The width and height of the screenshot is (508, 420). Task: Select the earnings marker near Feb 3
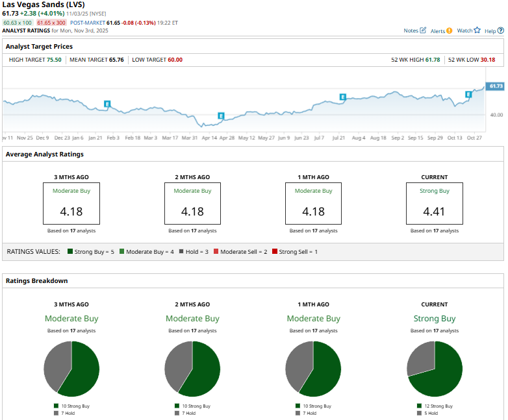107,104
